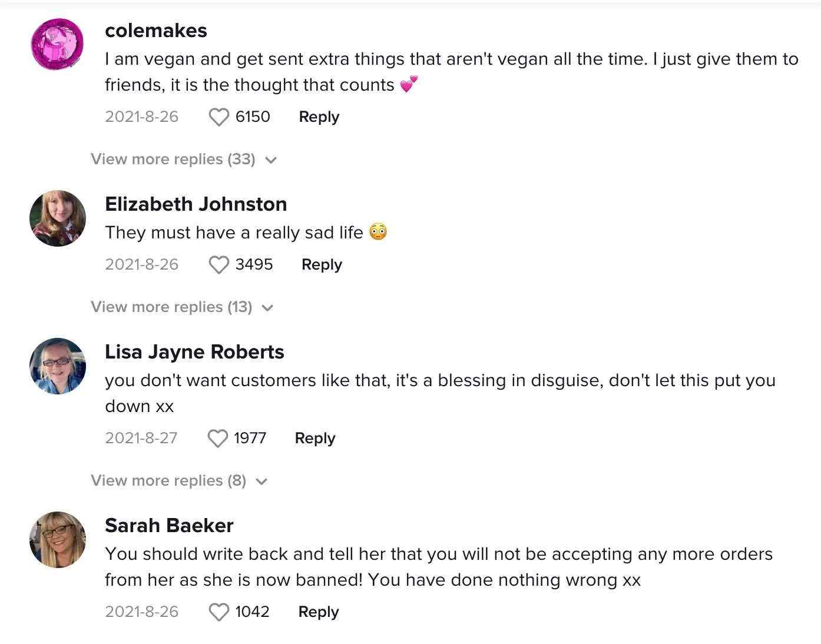Open colemakes username link
This screenshot has height=644, width=821.
pyautogui.click(x=155, y=31)
